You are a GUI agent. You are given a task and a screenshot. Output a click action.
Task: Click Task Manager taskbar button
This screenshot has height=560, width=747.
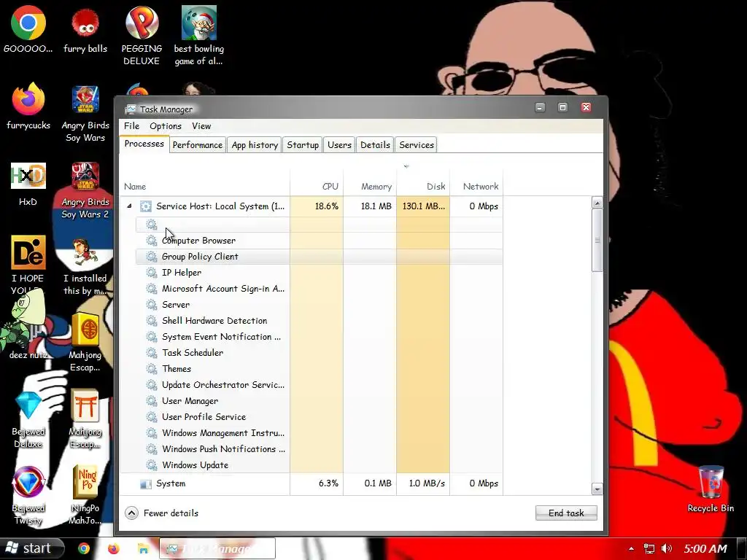(217, 548)
